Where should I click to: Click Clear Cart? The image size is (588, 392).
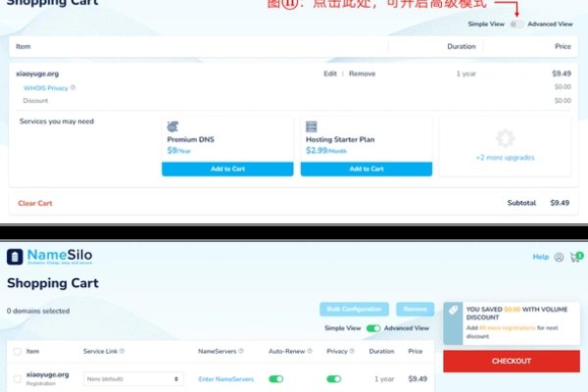(35, 203)
